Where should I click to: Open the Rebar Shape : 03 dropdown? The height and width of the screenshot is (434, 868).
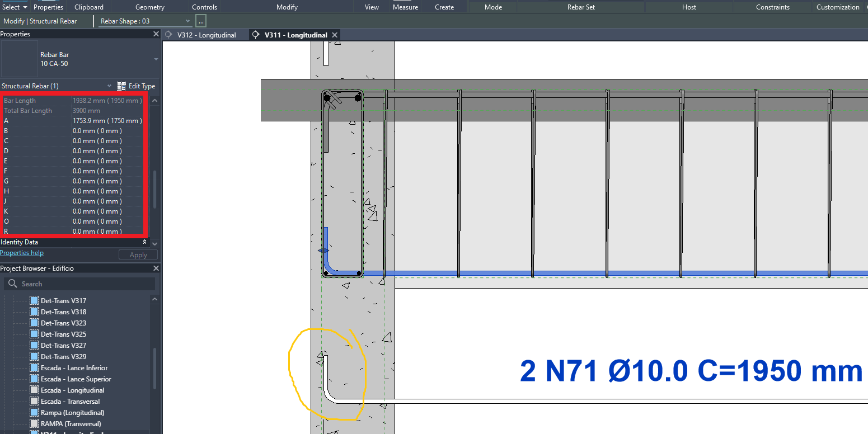(146, 21)
